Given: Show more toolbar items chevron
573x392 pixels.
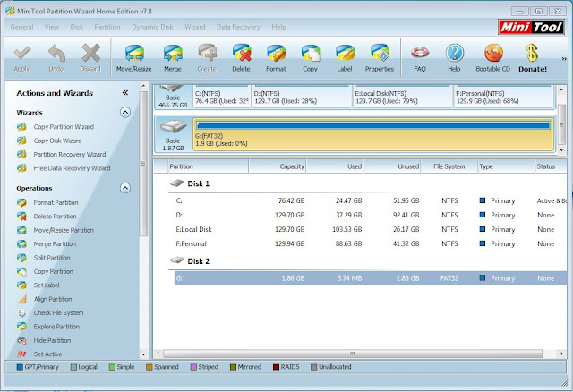Looking at the screenshot, I should coord(564,59).
